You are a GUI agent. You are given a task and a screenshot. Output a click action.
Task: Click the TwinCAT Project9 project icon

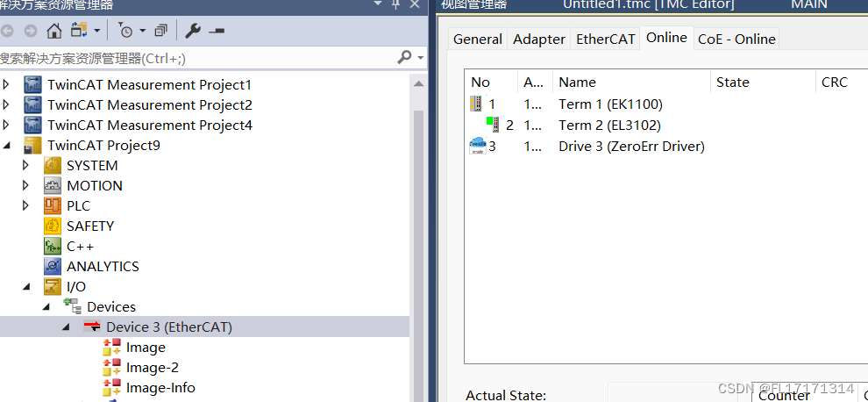pos(32,146)
